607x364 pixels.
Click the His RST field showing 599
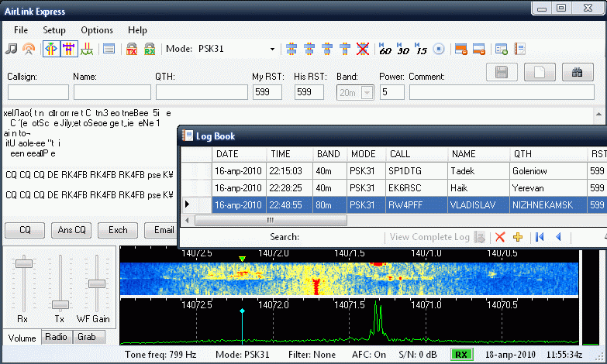tap(309, 92)
